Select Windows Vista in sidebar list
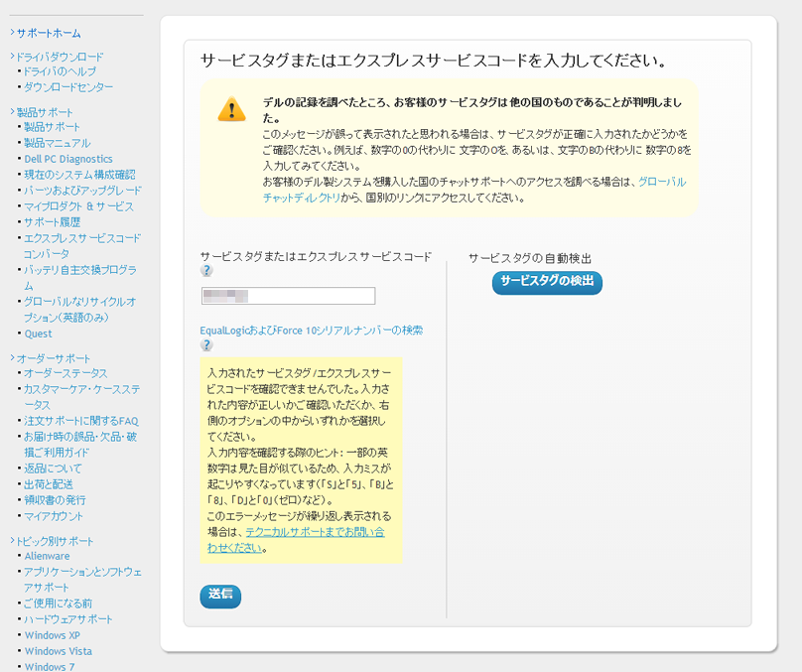Image resolution: width=802 pixels, height=672 pixels. pyautogui.click(x=59, y=651)
